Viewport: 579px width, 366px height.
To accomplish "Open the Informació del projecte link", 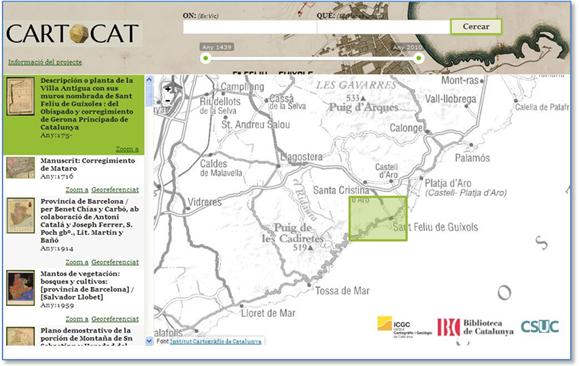I will (45, 62).
